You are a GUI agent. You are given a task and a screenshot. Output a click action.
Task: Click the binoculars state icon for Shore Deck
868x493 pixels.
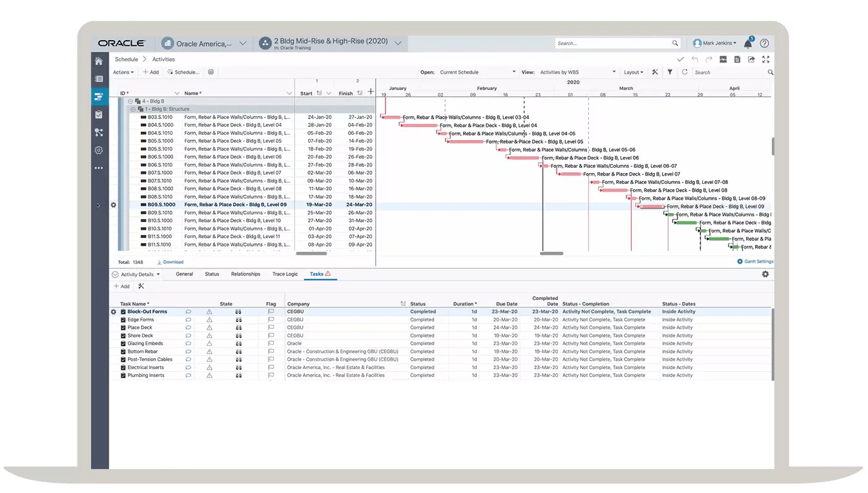(x=238, y=336)
